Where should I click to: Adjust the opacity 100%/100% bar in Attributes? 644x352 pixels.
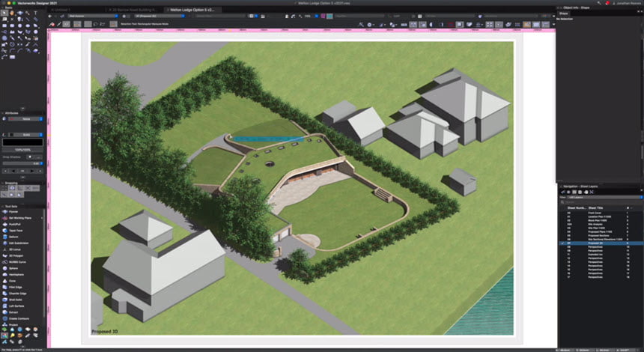[x=22, y=150]
